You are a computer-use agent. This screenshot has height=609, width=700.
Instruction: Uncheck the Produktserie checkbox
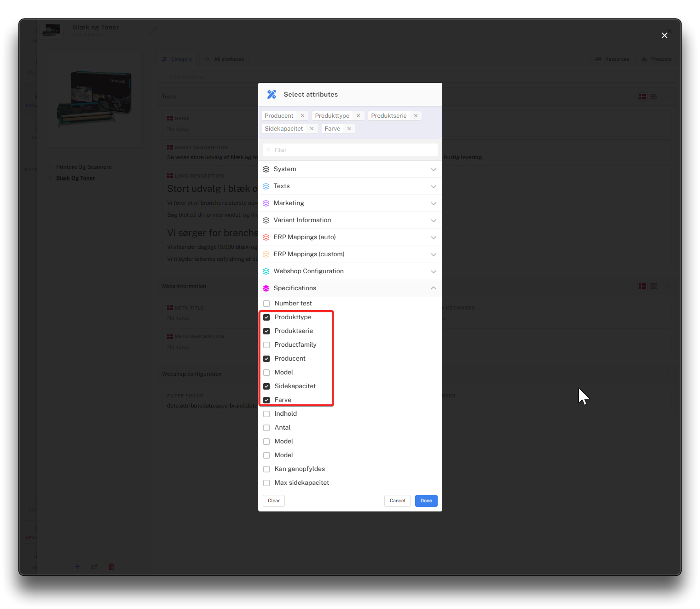pos(266,331)
